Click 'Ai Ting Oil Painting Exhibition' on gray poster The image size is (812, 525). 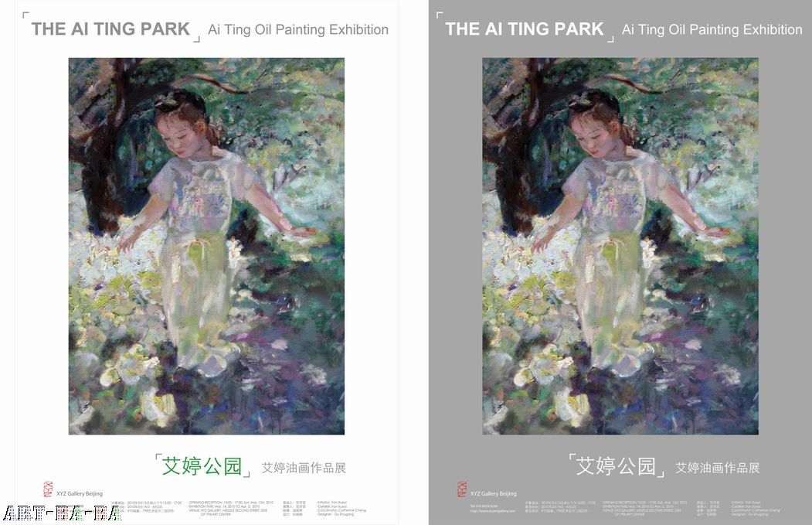(712, 29)
